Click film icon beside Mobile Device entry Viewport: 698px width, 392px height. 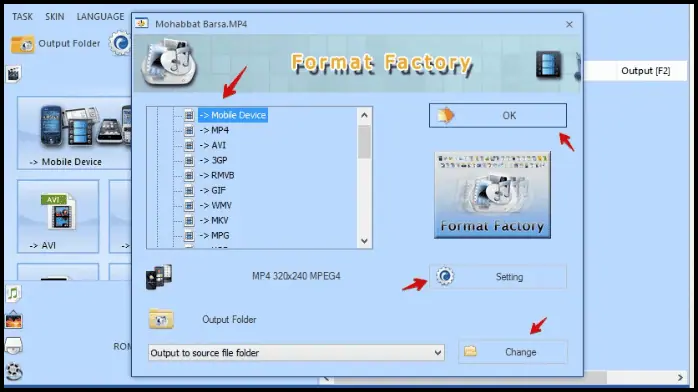pos(189,115)
